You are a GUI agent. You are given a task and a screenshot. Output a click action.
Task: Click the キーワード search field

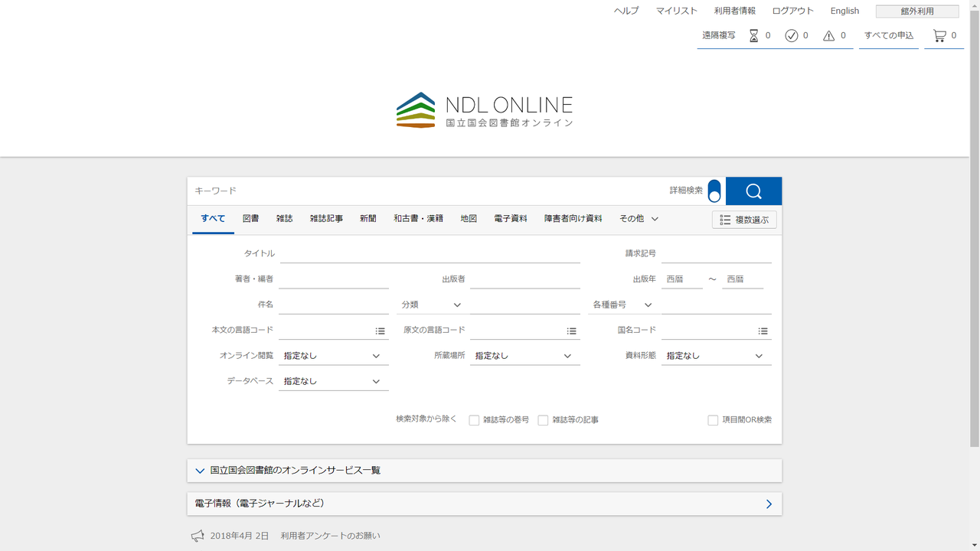tap(426, 191)
